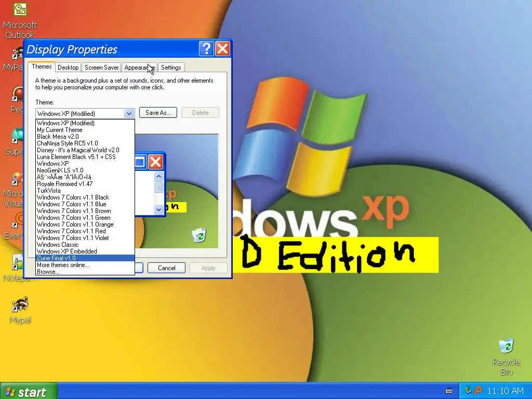Select Windows XP Embedded theme

pos(85,251)
